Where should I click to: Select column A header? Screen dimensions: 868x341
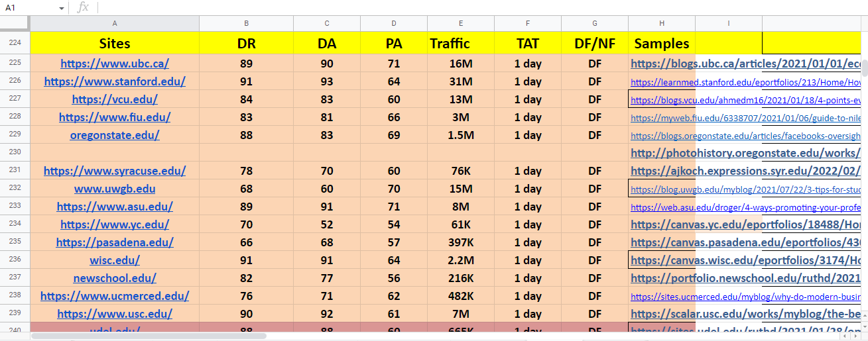coord(115,23)
